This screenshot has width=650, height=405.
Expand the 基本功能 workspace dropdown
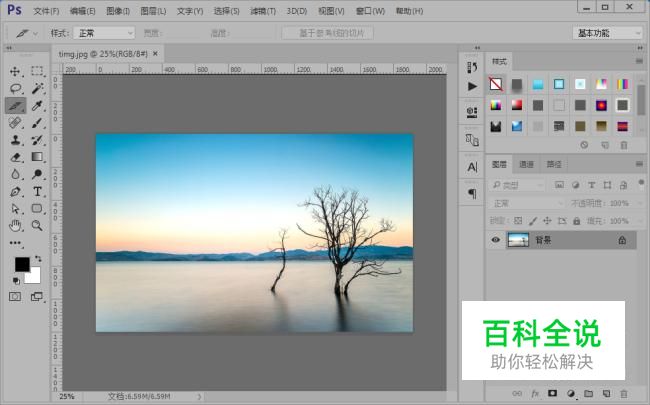(607, 33)
